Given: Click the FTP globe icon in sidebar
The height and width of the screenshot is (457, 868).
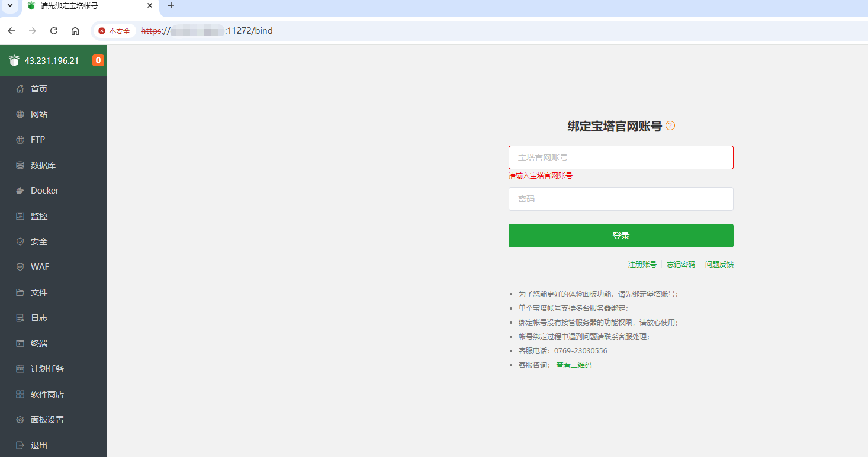Looking at the screenshot, I should 20,140.
